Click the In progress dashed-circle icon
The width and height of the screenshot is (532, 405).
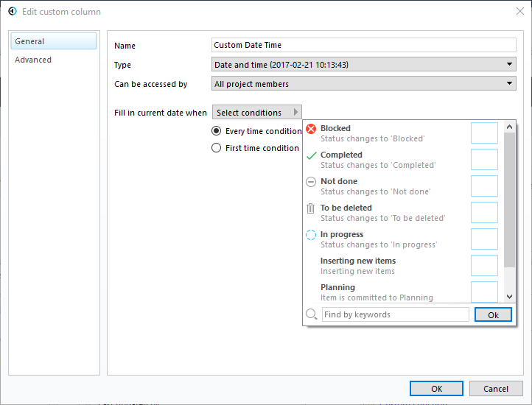(311, 235)
